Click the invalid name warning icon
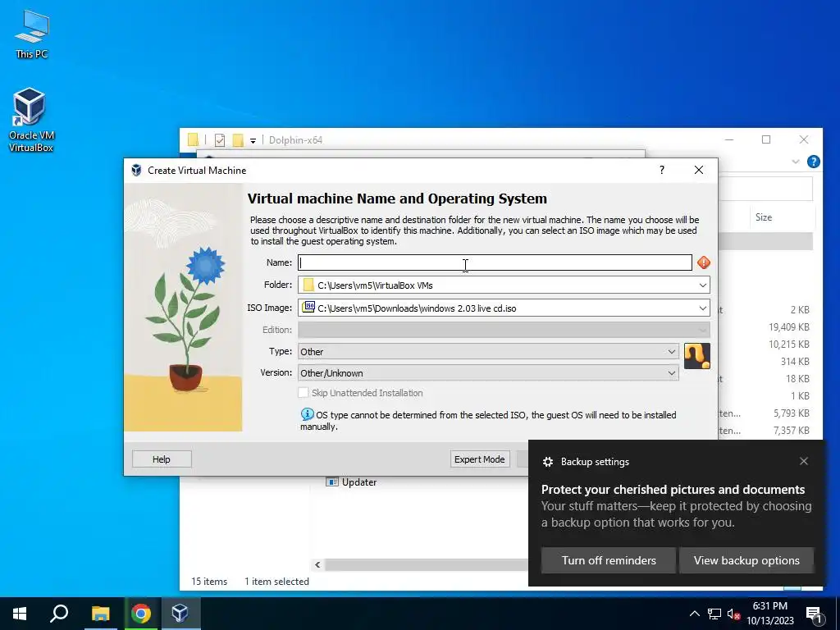The image size is (840, 630). [x=703, y=262]
